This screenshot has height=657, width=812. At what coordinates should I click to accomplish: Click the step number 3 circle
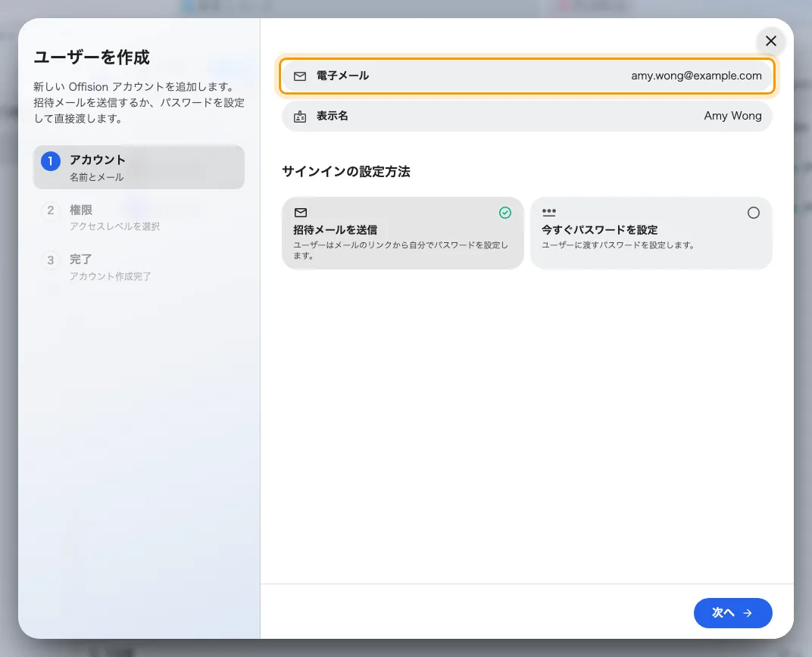tap(51, 260)
